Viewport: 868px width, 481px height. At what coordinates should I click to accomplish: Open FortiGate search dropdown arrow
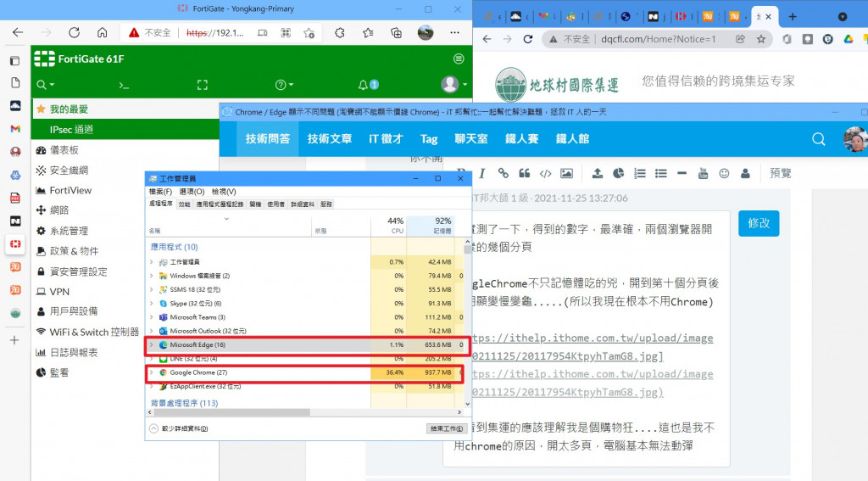(x=52, y=85)
